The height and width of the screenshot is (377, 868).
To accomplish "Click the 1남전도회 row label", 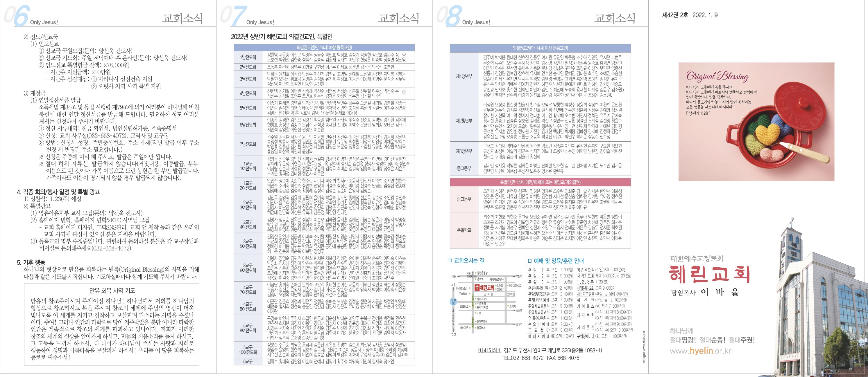I will [x=248, y=57].
